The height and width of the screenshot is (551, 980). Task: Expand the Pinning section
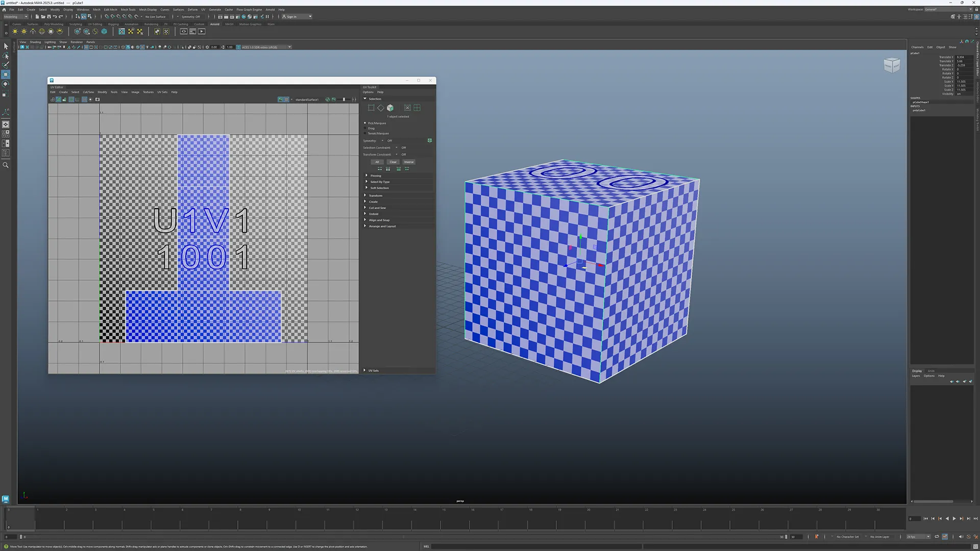[398, 176]
